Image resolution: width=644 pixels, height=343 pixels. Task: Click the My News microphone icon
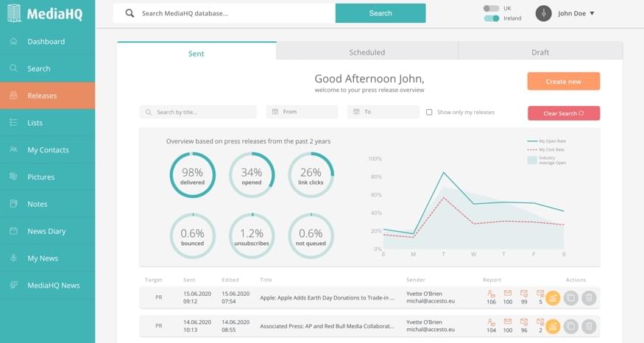tap(13, 258)
